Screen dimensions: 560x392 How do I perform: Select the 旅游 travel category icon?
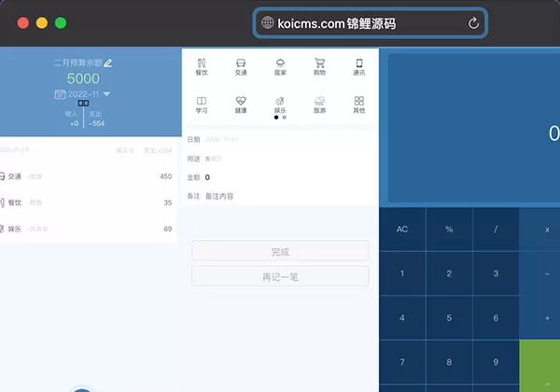point(319,105)
